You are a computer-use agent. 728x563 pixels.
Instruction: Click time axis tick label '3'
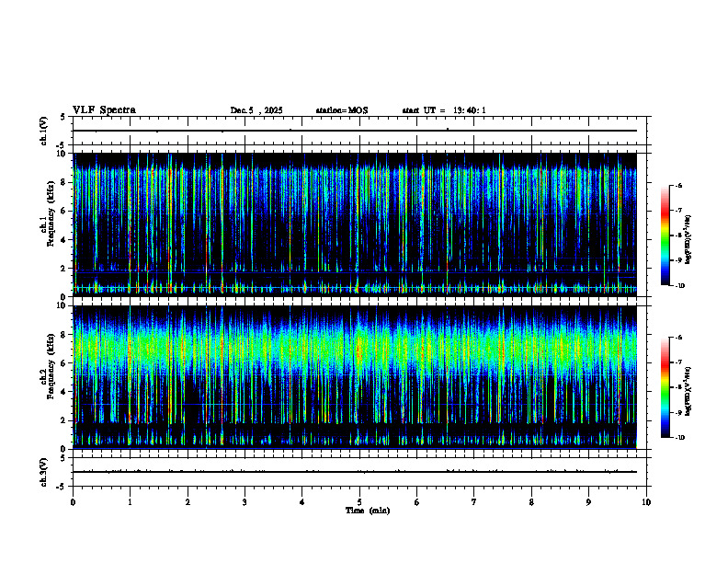(x=245, y=502)
